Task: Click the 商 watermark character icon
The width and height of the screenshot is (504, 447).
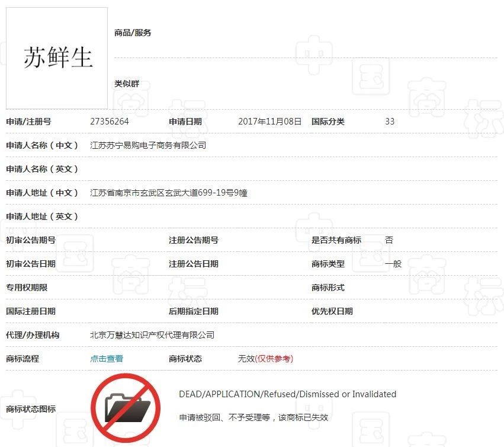Action: click(426, 98)
